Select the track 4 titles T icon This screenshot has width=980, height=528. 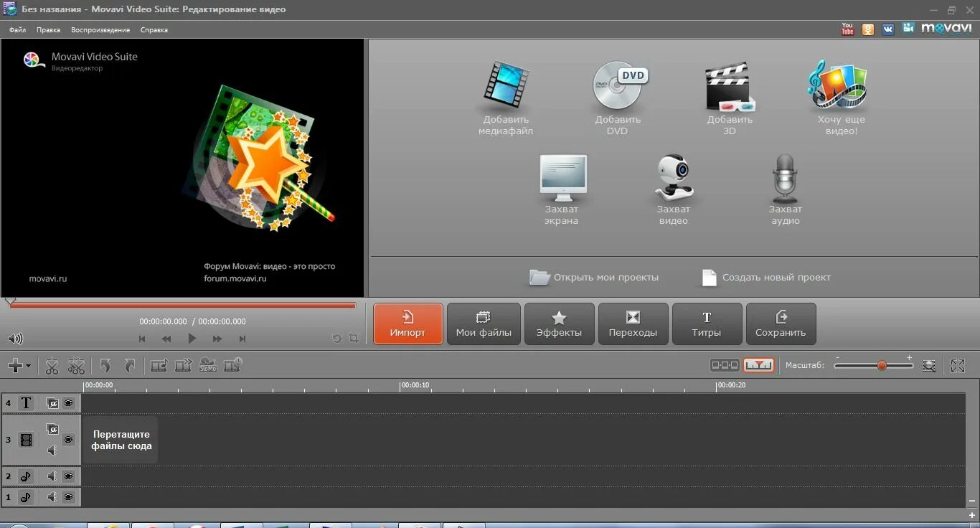pyautogui.click(x=26, y=403)
